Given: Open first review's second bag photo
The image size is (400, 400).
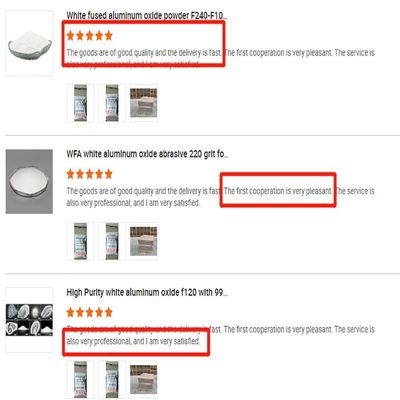Looking at the screenshot, I should coord(112,103).
